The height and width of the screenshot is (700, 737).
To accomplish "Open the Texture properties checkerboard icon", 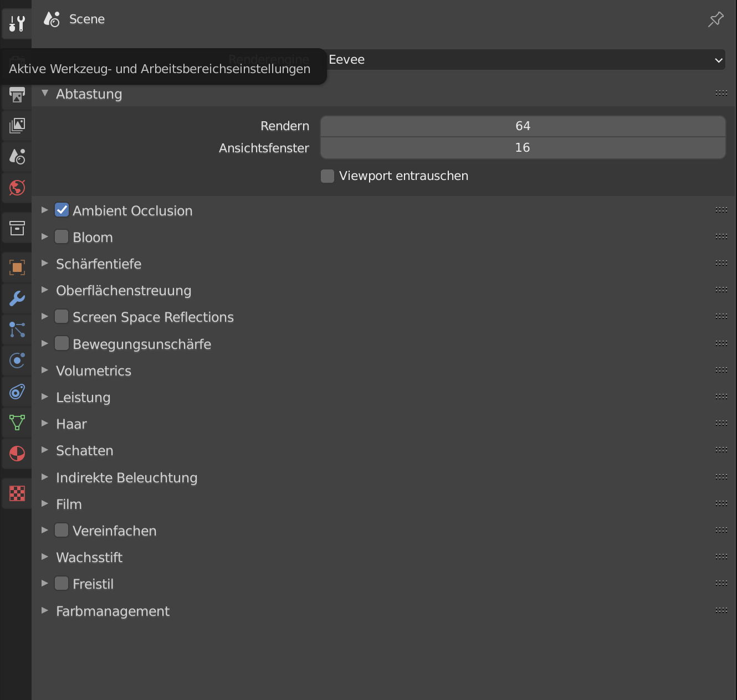I will tap(17, 493).
